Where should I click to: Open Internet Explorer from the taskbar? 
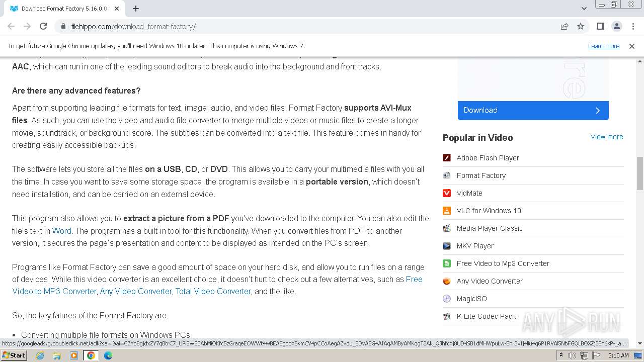click(x=40, y=355)
